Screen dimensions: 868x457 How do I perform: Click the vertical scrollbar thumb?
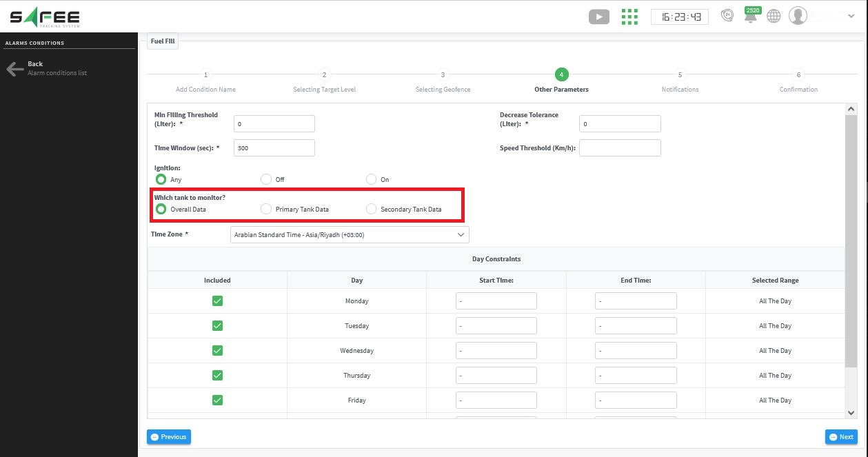[851, 240]
